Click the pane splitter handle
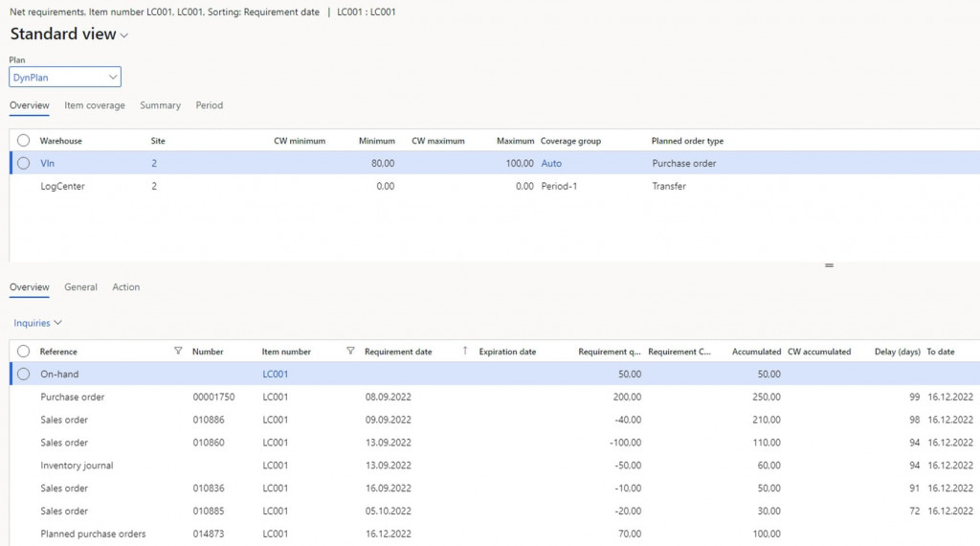980x546 pixels. pyautogui.click(x=829, y=265)
